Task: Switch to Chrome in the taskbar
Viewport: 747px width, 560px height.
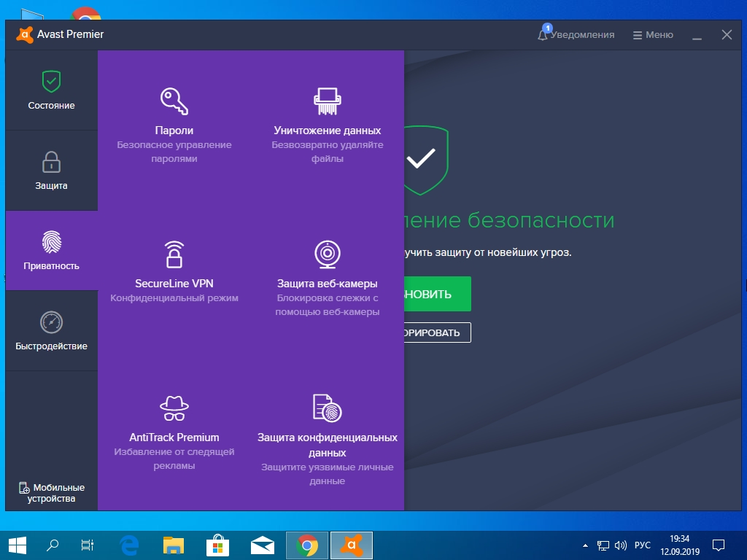Action: [307, 545]
